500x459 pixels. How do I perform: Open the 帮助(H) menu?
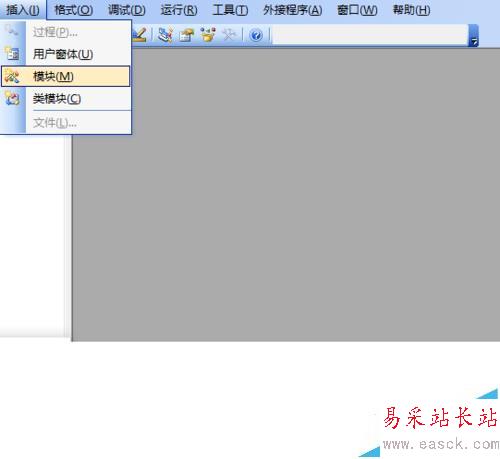411,10
